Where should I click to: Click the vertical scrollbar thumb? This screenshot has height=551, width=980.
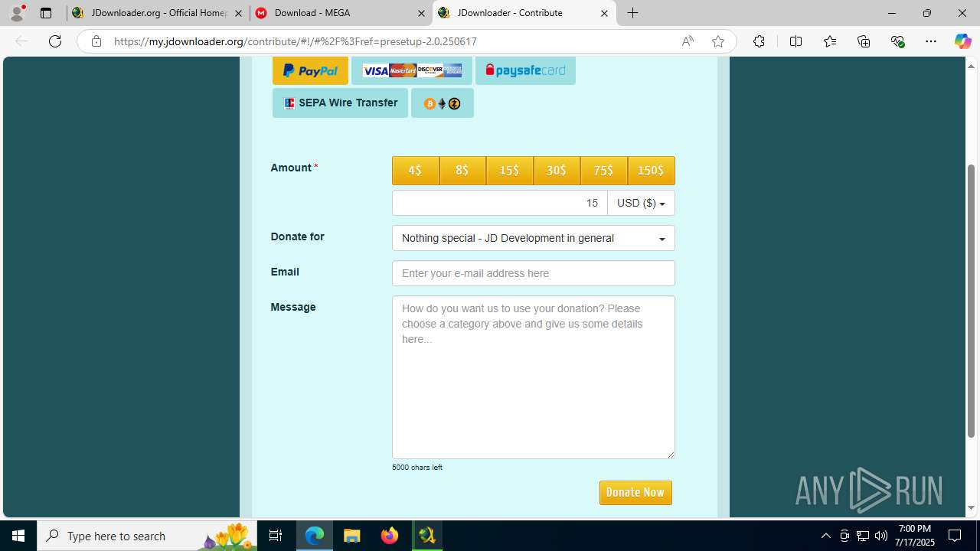tap(972, 301)
